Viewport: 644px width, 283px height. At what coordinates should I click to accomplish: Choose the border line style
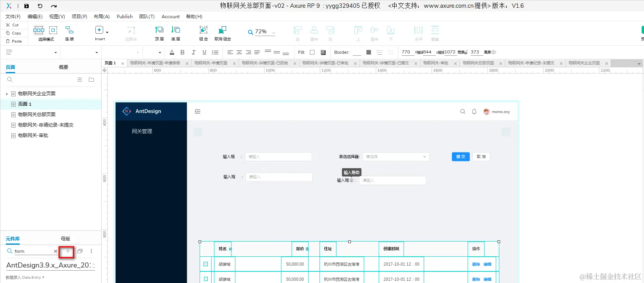point(380,52)
